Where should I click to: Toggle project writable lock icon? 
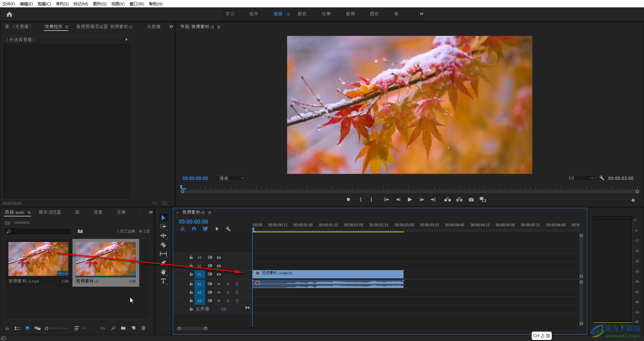click(x=7, y=328)
